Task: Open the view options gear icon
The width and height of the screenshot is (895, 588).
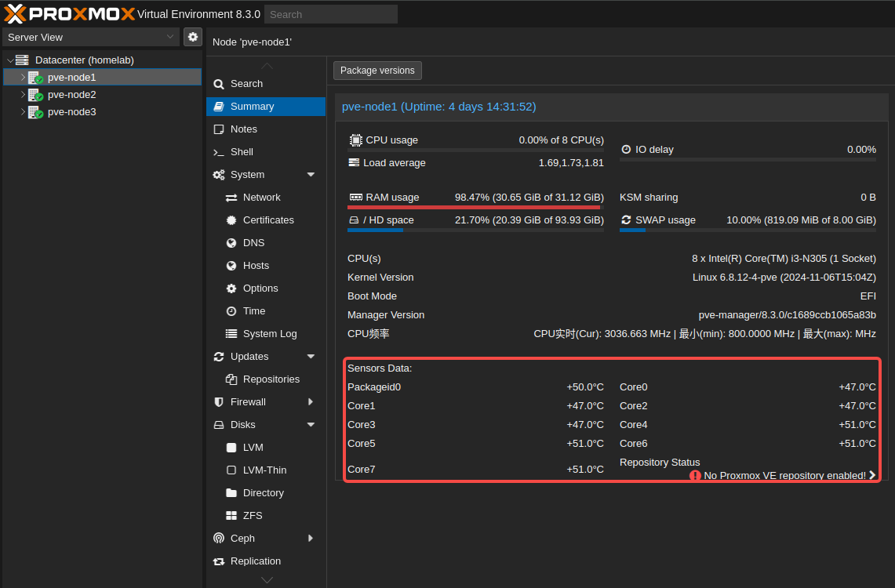Action: tap(192, 36)
